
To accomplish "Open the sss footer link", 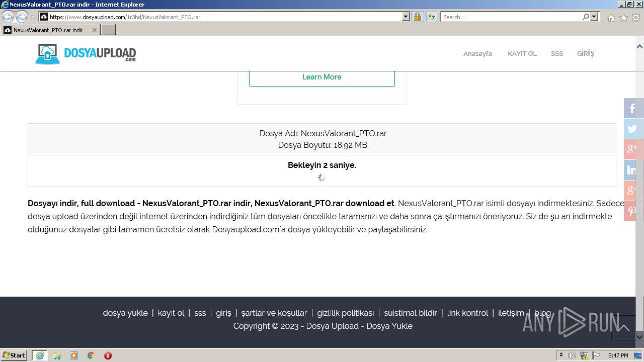I will (x=200, y=313).
